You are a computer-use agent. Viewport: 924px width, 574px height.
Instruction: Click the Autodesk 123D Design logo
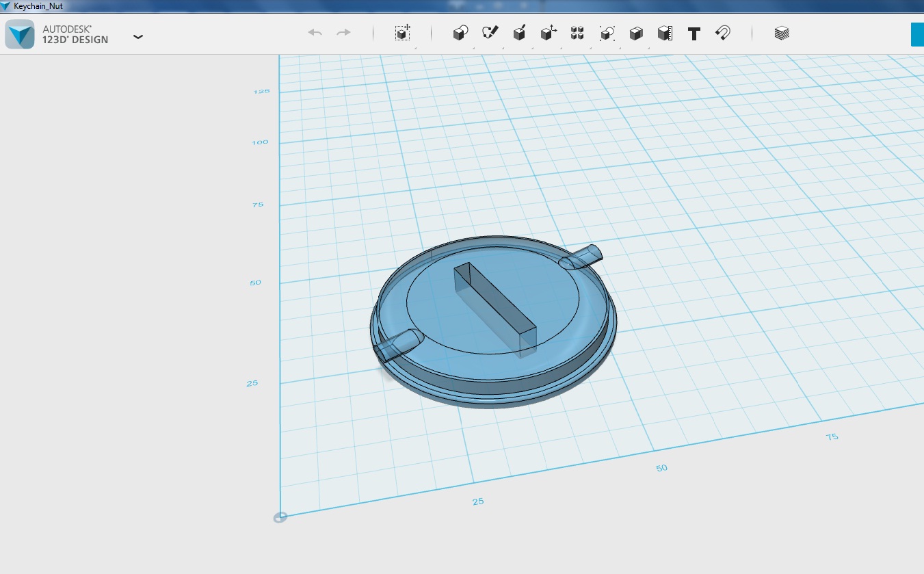click(19, 34)
